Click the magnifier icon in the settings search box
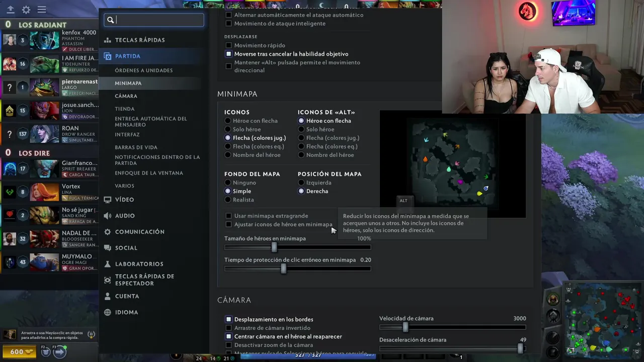The image size is (644, 362). pos(111,20)
